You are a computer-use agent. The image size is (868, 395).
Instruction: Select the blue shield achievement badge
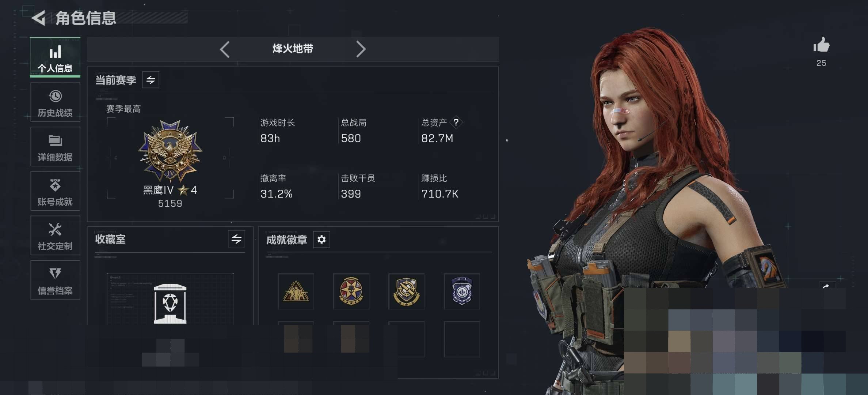(462, 291)
